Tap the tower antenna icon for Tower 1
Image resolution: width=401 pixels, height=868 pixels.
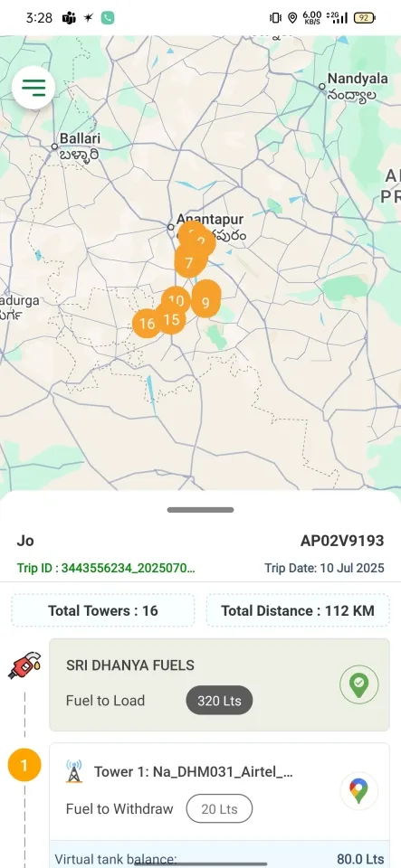point(73,771)
